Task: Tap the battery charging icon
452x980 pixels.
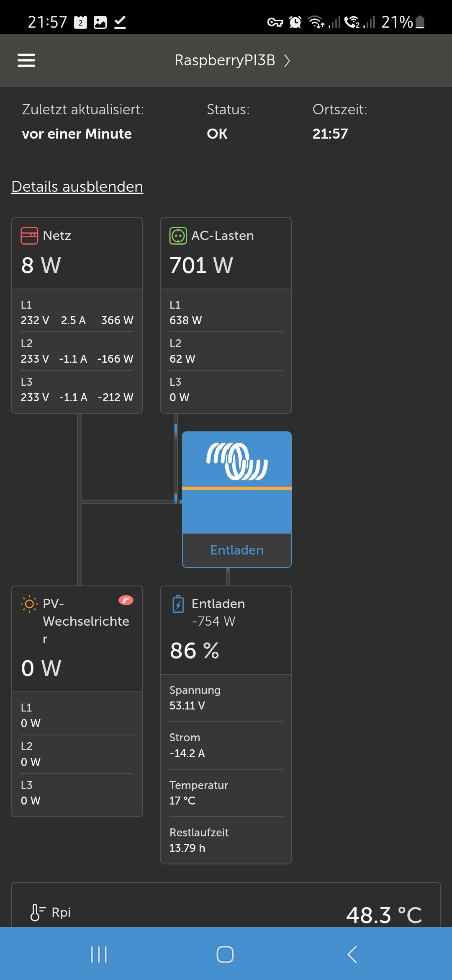Action: (x=178, y=604)
